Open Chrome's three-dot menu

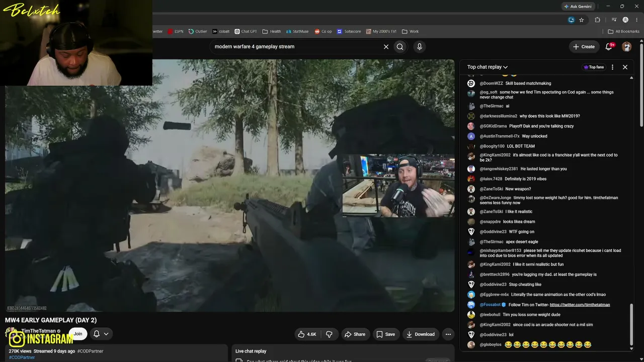point(637,20)
